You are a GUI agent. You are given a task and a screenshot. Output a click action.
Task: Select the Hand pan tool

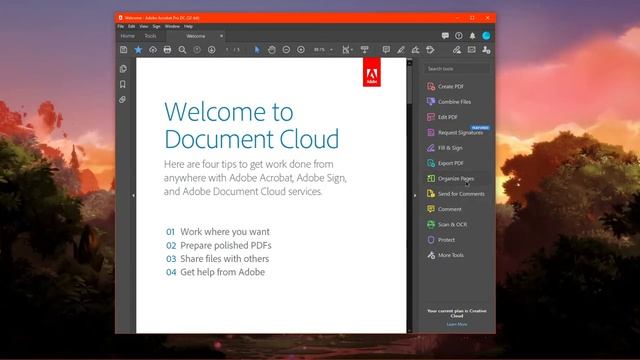271,50
